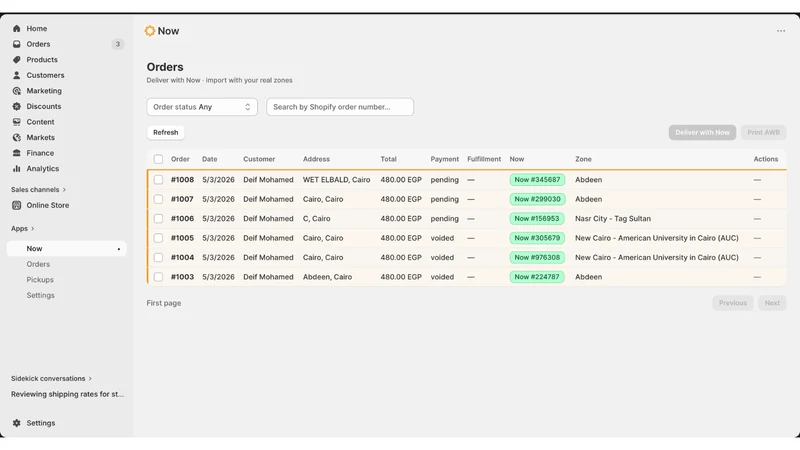Click the Print AWB button

pyautogui.click(x=763, y=132)
